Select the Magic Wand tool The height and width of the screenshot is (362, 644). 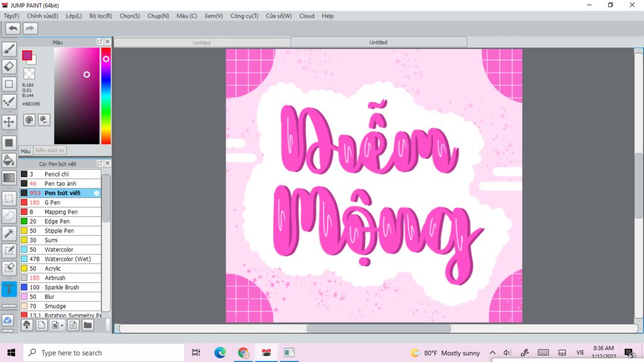tap(9, 233)
